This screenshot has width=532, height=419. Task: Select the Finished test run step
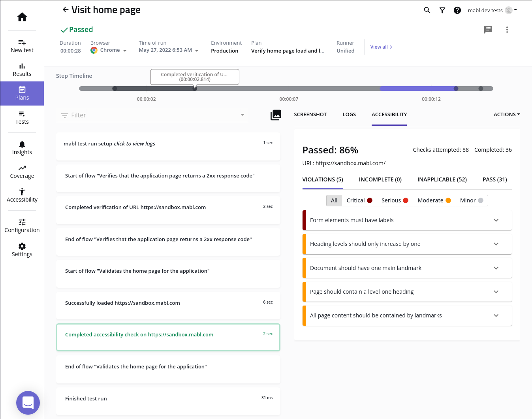point(168,401)
